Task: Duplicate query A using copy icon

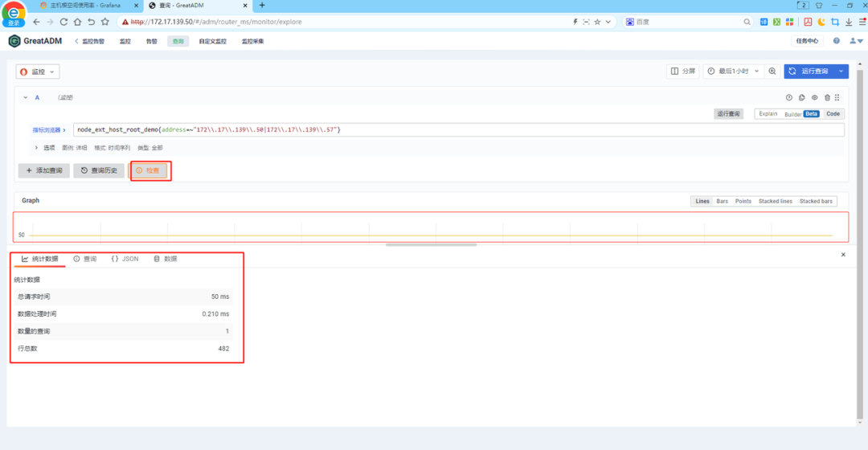Action: coord(801,97)
